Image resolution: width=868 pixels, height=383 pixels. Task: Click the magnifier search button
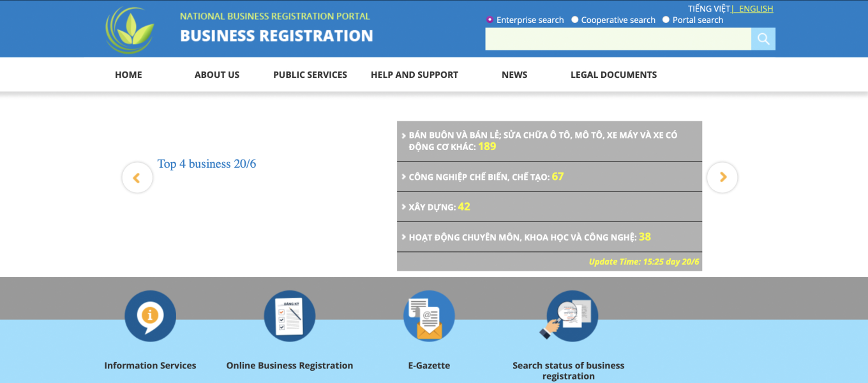[763, 39]
